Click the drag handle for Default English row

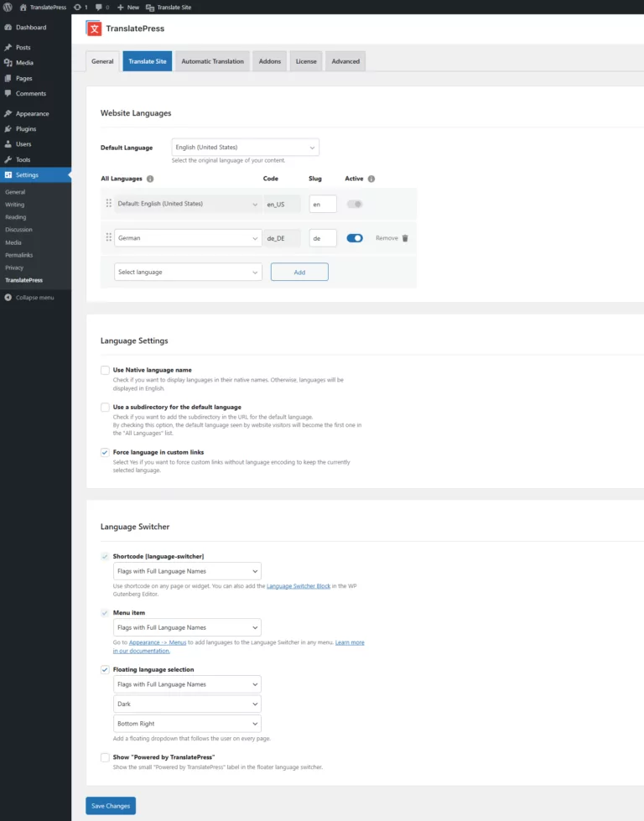pos(108,203)
